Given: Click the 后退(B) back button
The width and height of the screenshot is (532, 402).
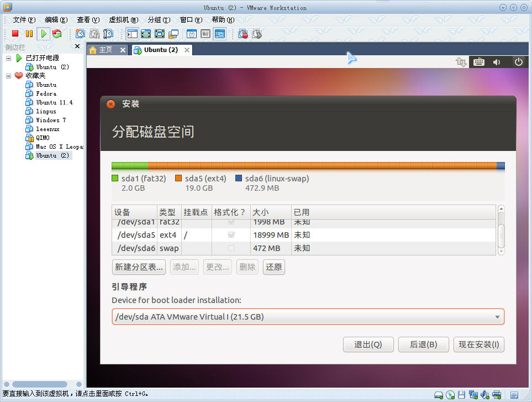Looking at the screenshot, I should 423,344.
